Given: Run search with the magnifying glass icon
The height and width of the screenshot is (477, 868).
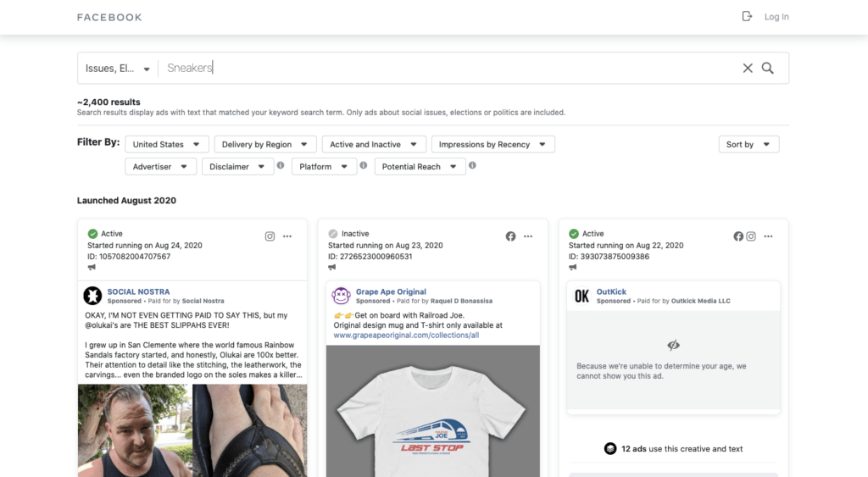Looking at the screenshot, I should point(767,68).
